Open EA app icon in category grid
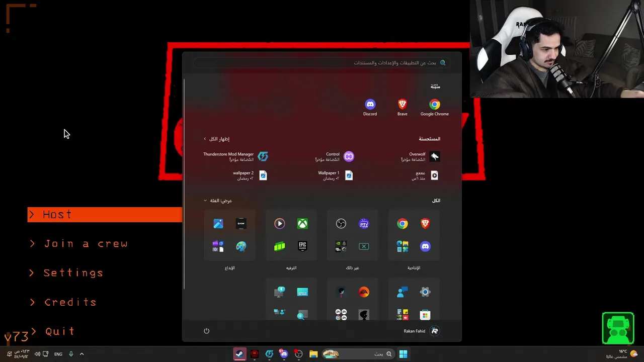Image resolution: width=644 pixels, height=362 pixels. pyautogui.click(x=364, y=292)
